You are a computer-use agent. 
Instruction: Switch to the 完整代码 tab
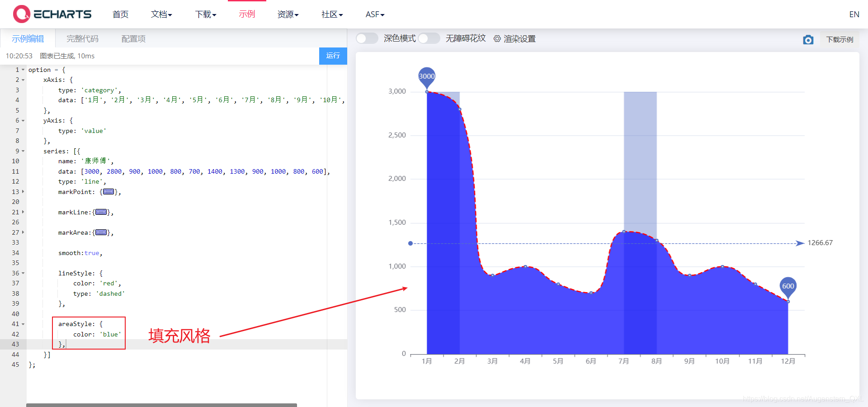click(82, 39)
